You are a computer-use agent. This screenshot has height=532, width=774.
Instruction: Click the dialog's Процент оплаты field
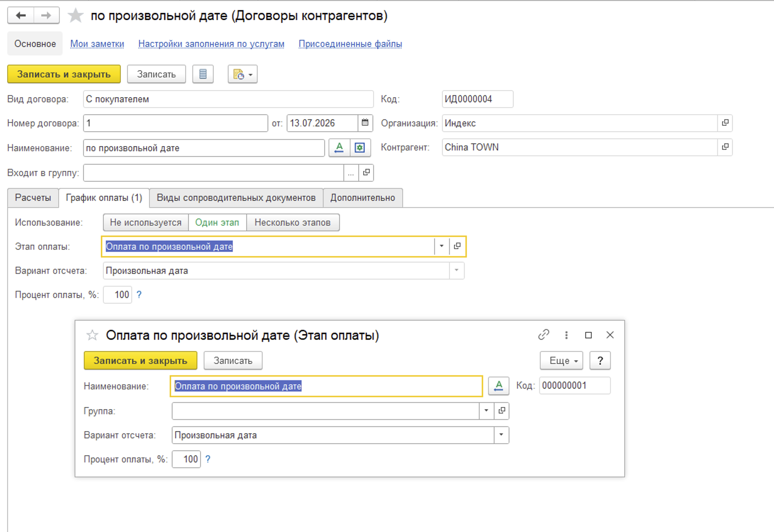(x=186, y=459)
